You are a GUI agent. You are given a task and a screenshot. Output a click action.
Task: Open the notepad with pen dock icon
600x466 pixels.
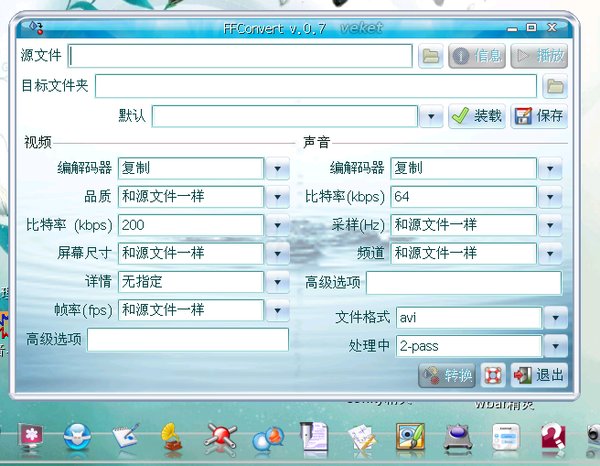coord(126,436)
